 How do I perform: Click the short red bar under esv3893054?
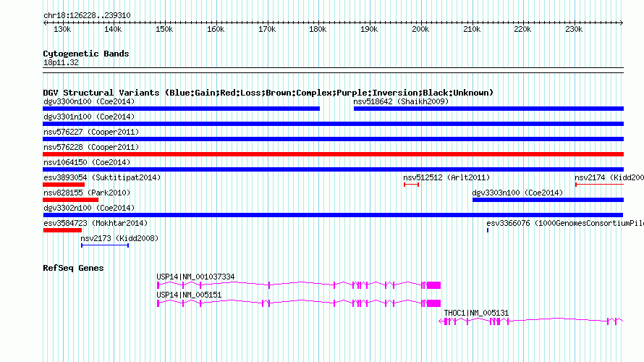(64, 185)
